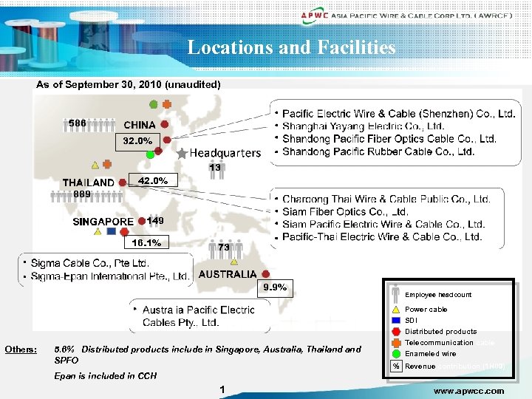Click the 'Others:' underlined label
The image size is (532, 399).
tap(21, 349)
